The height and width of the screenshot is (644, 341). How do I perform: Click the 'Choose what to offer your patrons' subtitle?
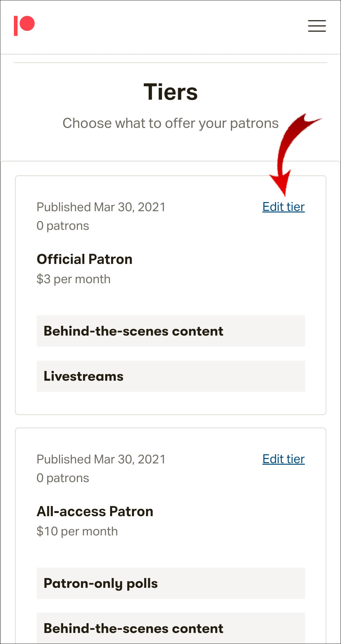pos(170,123)
